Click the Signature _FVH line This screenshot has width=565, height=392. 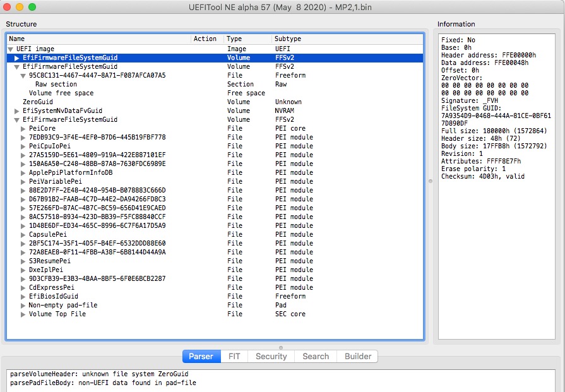(x=470, y=100)
